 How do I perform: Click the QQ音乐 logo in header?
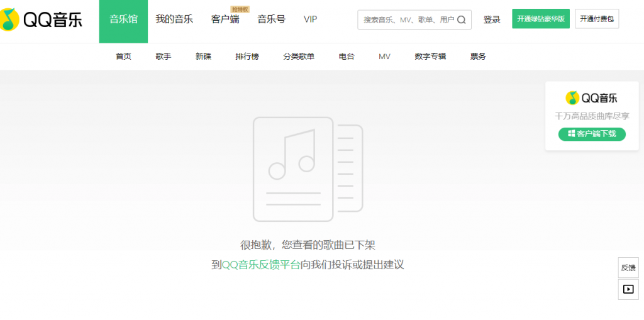pos(42,20)
